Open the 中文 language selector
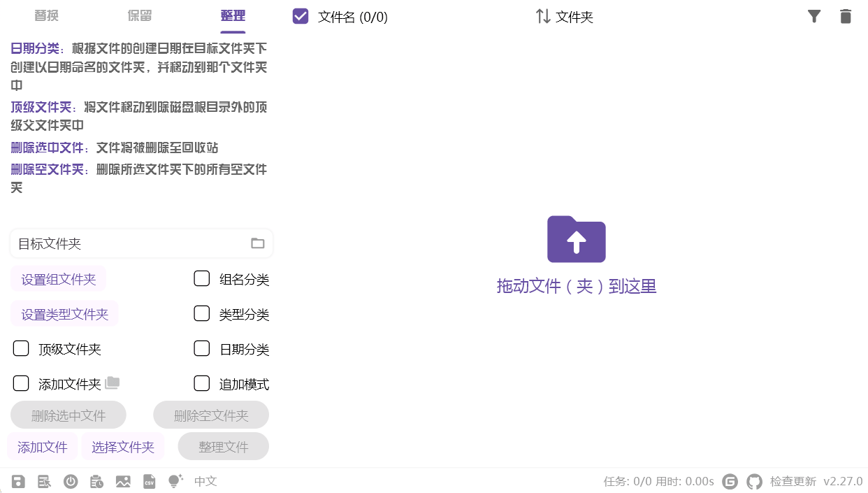 point(205,481)
